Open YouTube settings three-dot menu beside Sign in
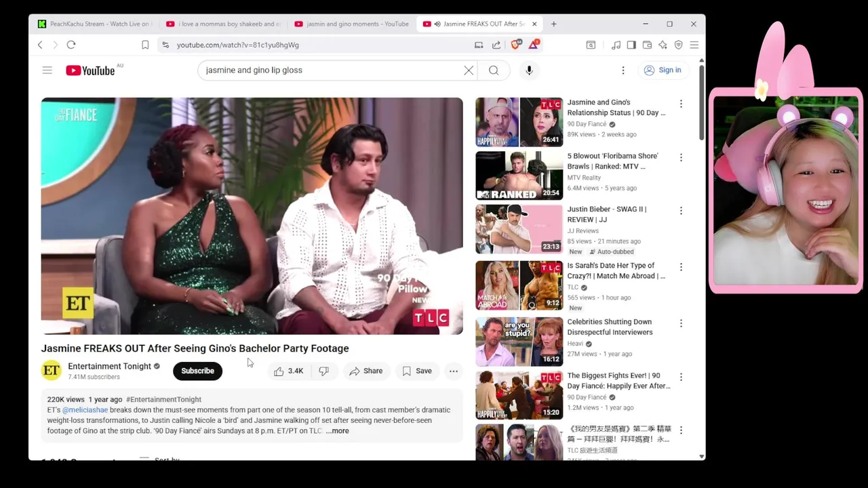The height and width of the screenshot is (488, 868). tap(623, 70)
